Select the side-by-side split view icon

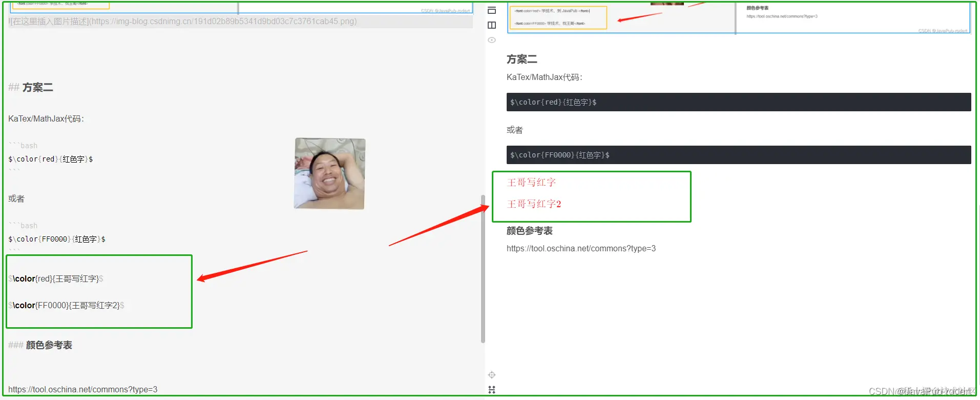coord(492,25)
